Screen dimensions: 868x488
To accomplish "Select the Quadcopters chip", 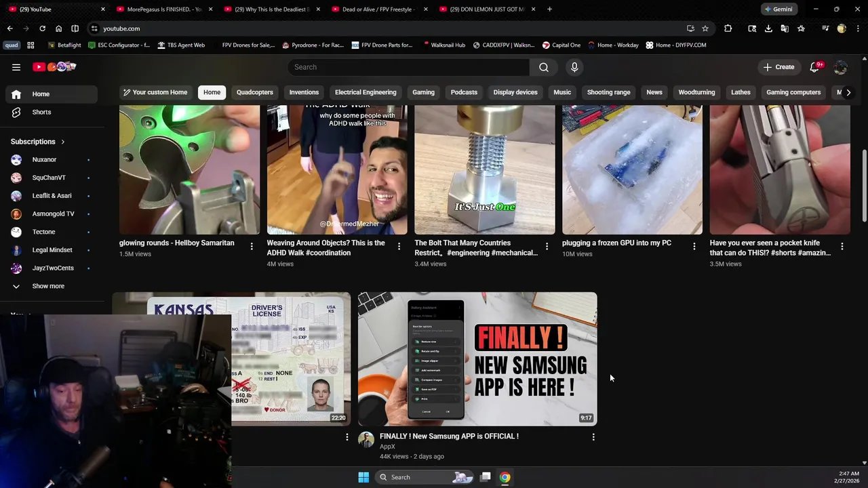I will (x=255, y=92).
